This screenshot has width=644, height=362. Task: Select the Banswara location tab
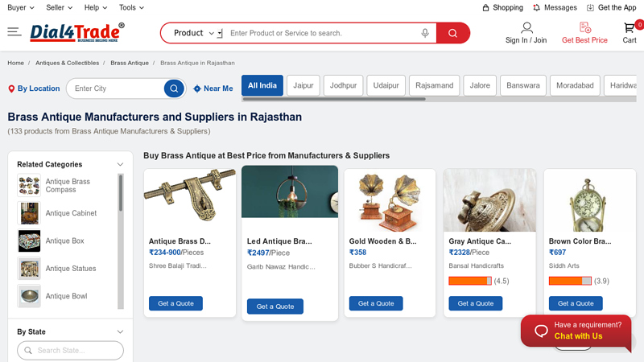[523, 85]
